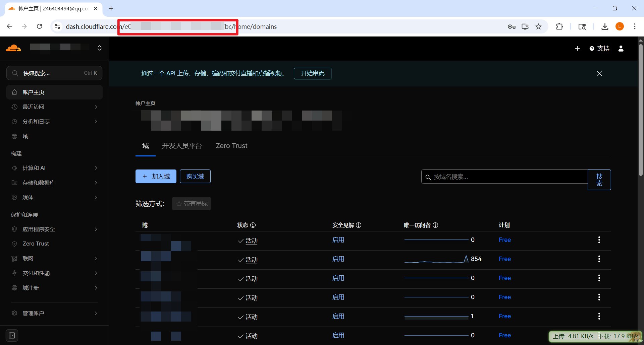The height and width of the screenshot is (345, 644).
Task: Click the page vertical scrollbar
Action: [641, 111]
